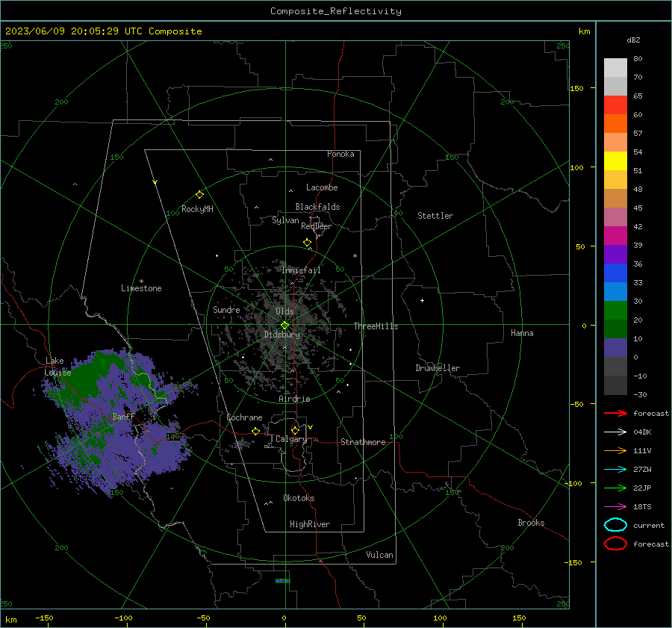Click the yellow diamond marker above Calgary
672x628 pixels.
pyautogui.click(x=295, y=430)
